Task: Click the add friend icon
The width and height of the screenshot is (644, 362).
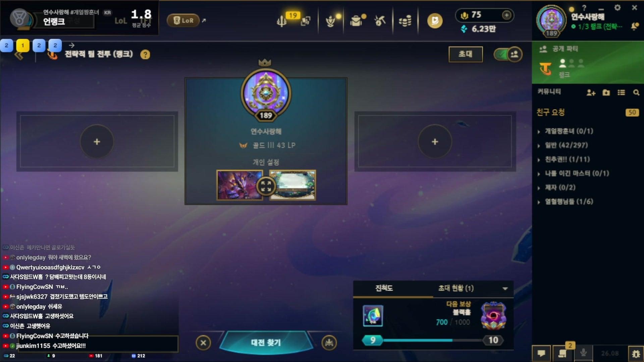Action: pos(591,93)
